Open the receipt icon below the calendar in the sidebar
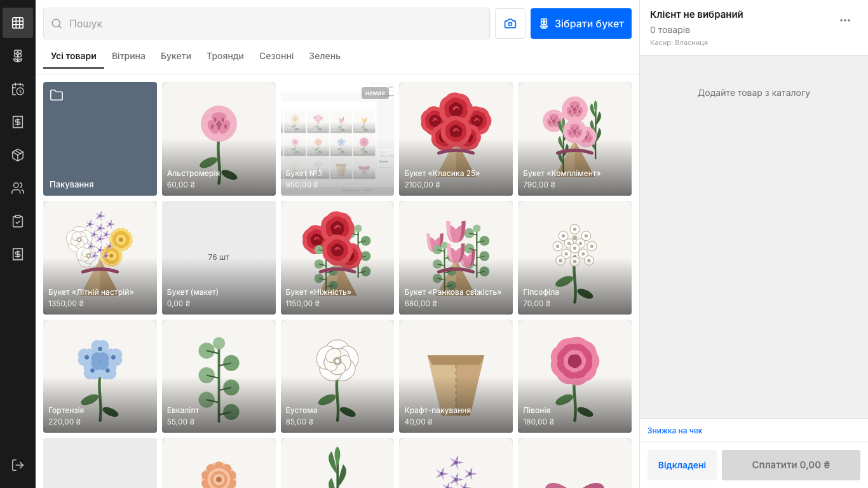868x488 pixels. [x=18, y=122]
